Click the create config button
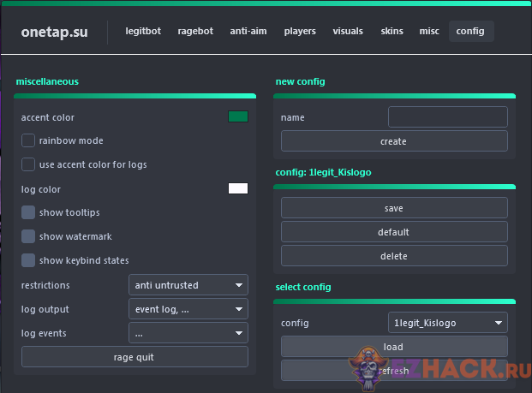This screenshot has width=532, height=393. 394,141
